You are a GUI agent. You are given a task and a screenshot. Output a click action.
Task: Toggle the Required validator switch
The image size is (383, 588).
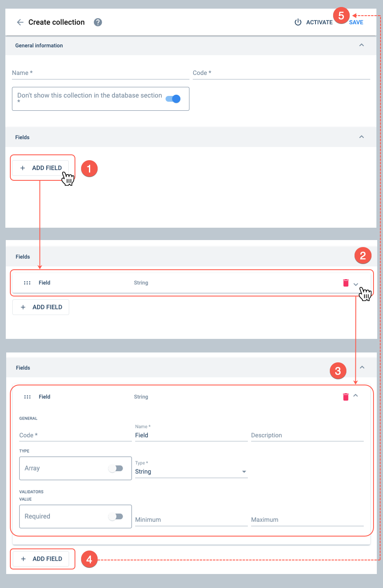(116, 516)
